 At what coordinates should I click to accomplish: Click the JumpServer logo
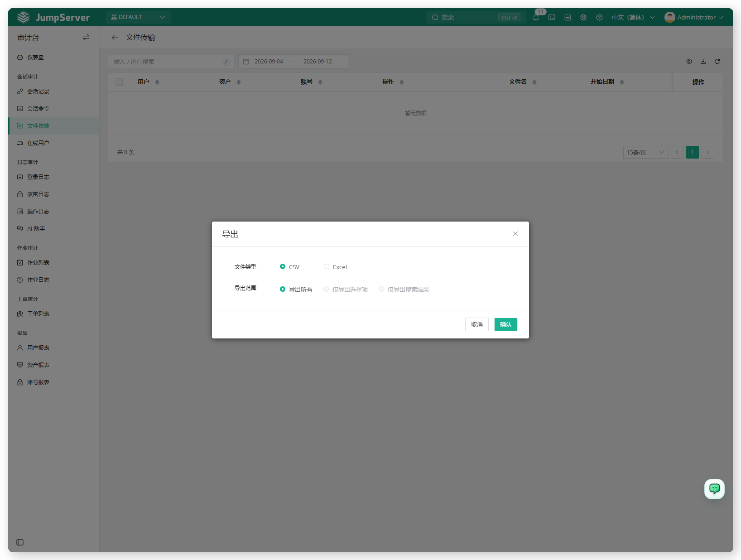[53, 17]
